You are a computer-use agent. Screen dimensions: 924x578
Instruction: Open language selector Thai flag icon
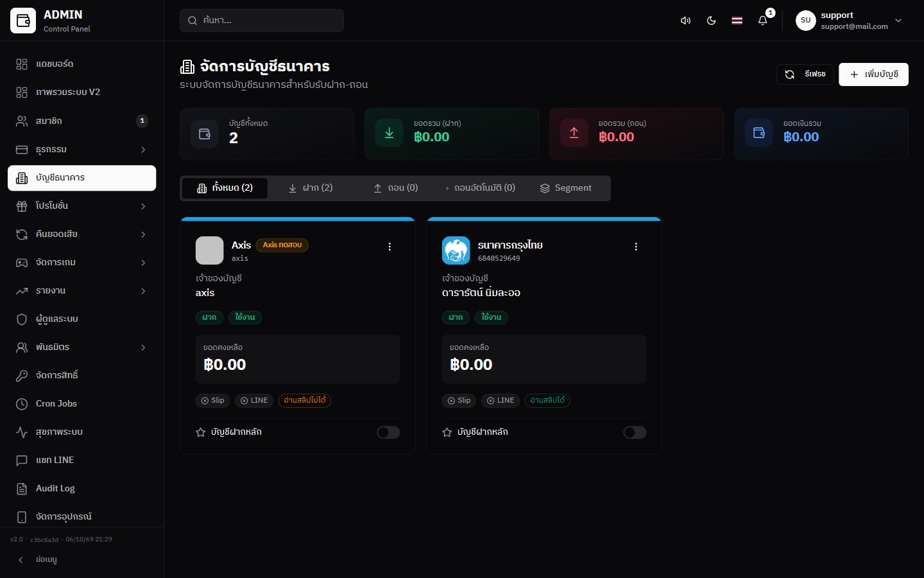point(737,21)
